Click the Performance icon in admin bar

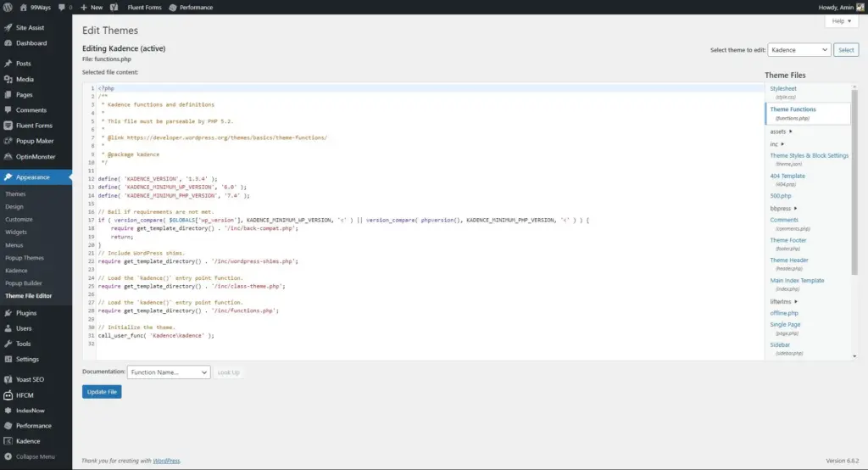(173, 7)
